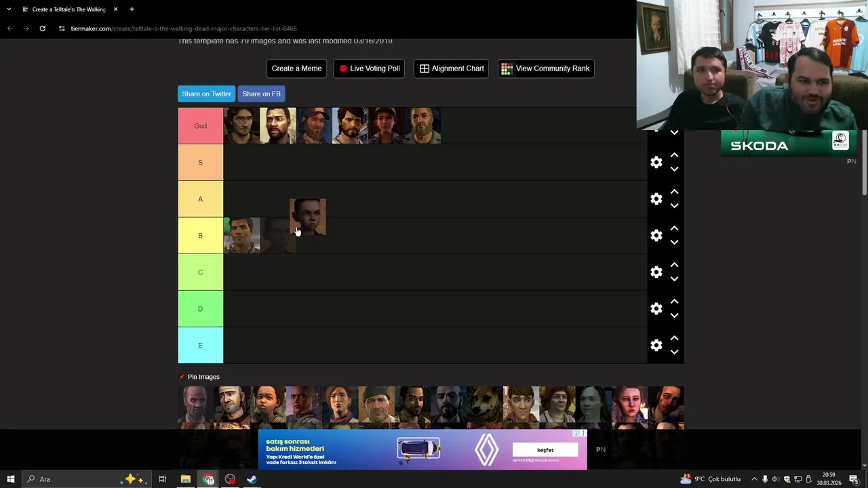
Task: Move tier B row down
Action: point(674,243)
